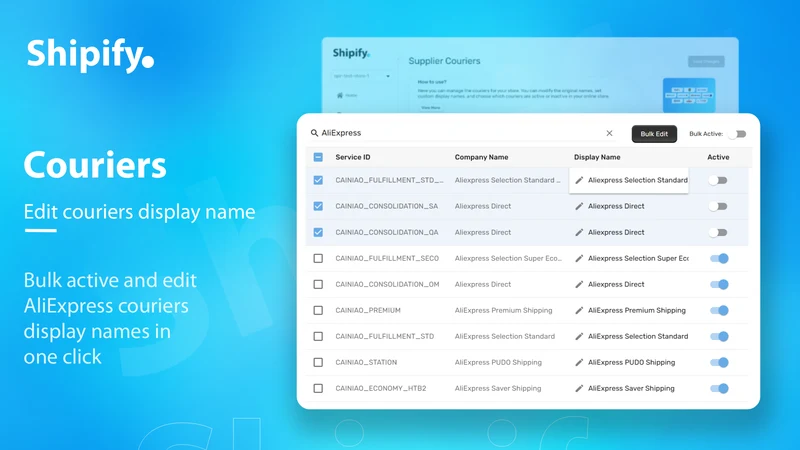Image resolution: width=800 pixels, height=450 pixels.
Task: Click the Home icon in the background sidebar
Action: 340,95
